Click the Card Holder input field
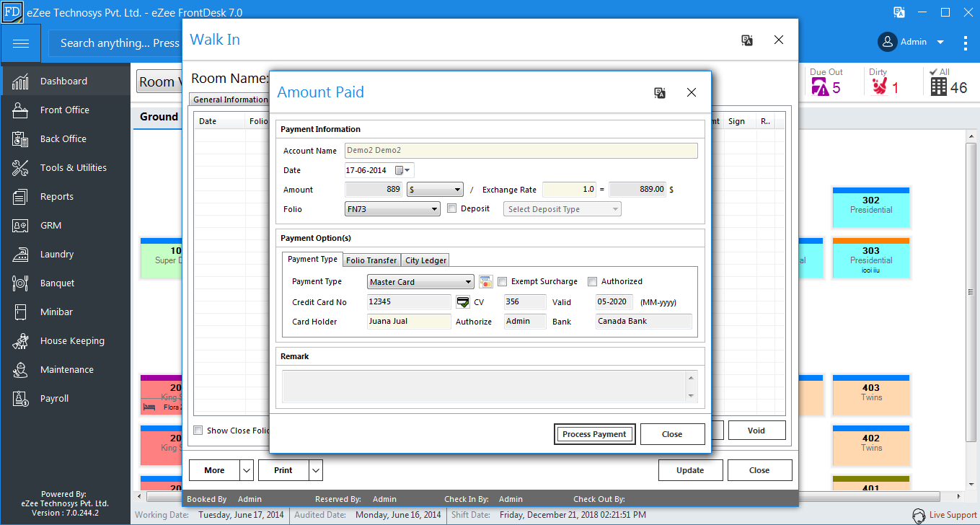Image resolution: width=980 pixels, height=525 pixels. click(x=409, y=322)
